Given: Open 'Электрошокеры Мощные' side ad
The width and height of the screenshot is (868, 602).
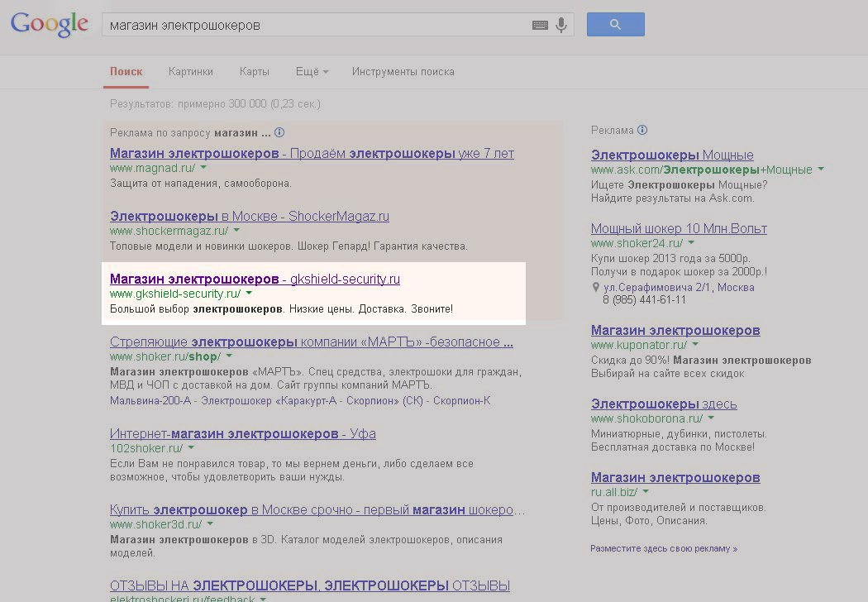Looking at the screenshot, I should coord(672,155).
